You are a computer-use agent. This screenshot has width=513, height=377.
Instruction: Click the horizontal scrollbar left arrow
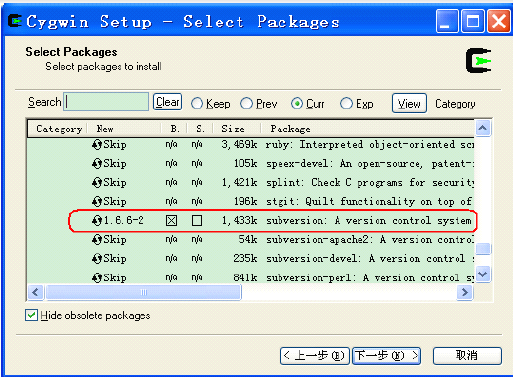click(x=35, y=293)
